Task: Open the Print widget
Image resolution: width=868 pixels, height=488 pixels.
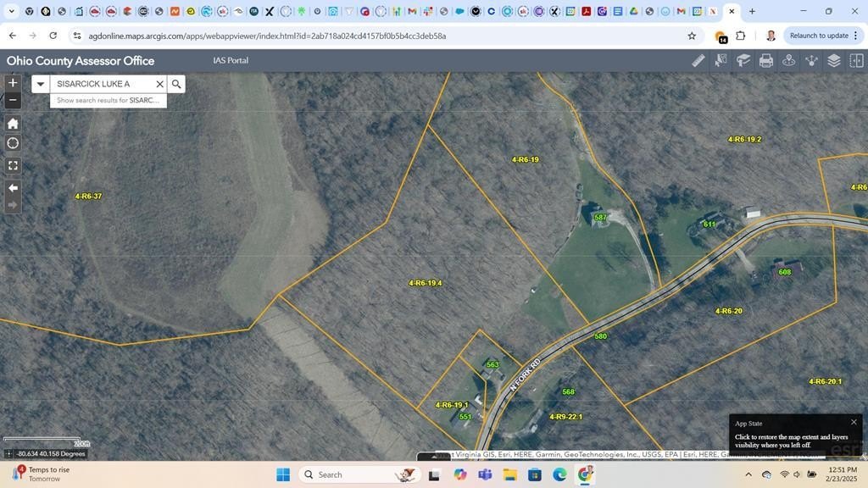Action: [766, 60]
